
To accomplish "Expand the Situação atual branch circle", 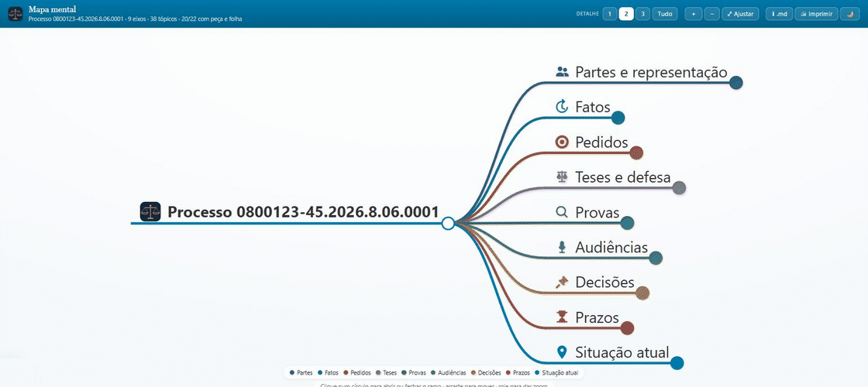I will pyautogui.click(x=677, y=363).
